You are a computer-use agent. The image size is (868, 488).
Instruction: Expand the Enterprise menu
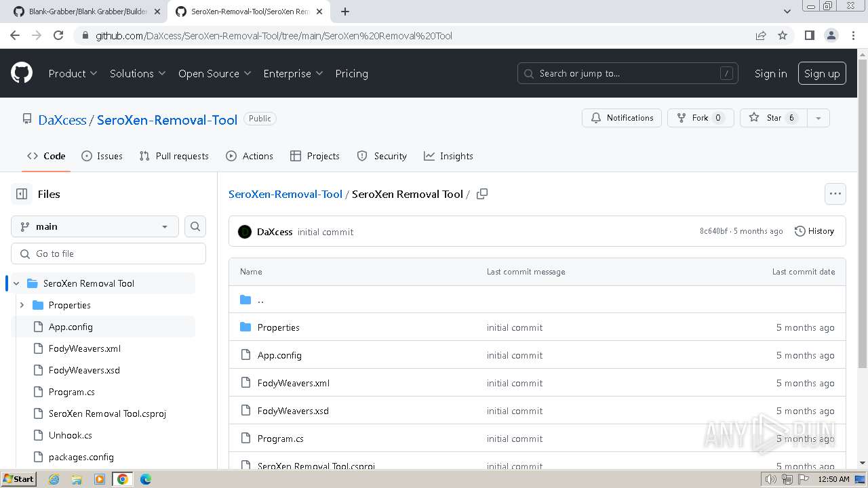pos(293,73)
